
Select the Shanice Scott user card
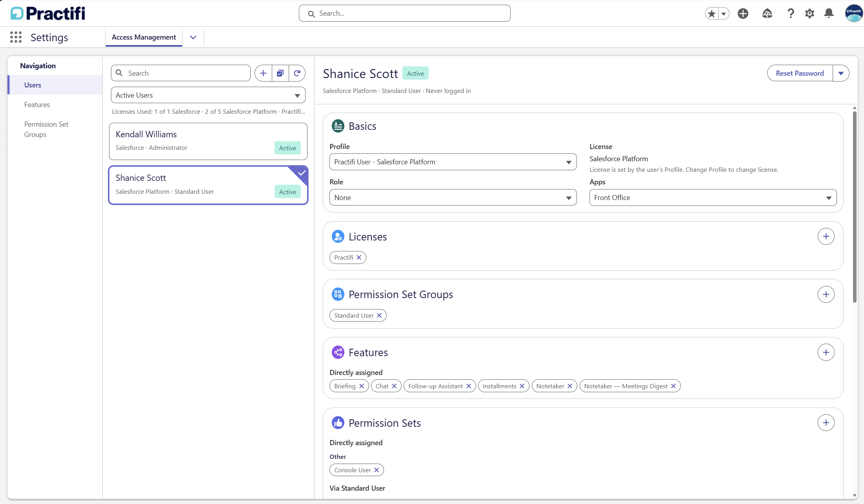[x=208, y=185]
